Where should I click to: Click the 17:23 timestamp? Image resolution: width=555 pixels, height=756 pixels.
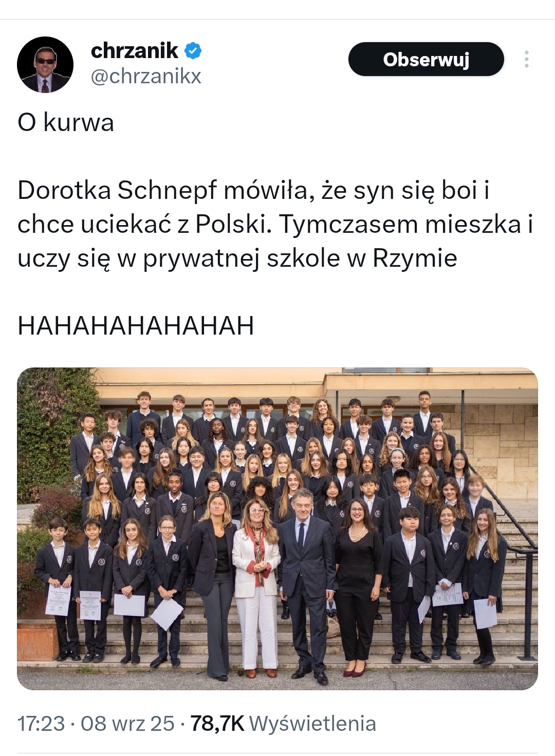click(x=41, y=724)
